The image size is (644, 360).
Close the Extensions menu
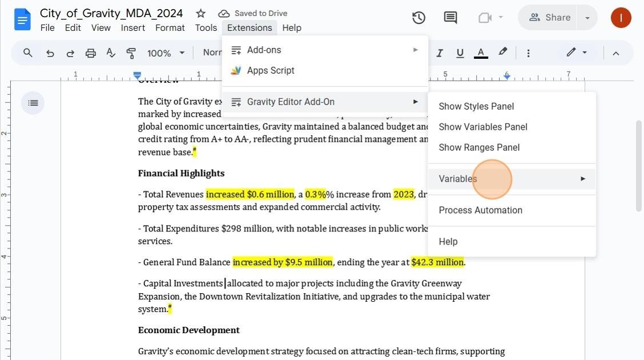249,28
